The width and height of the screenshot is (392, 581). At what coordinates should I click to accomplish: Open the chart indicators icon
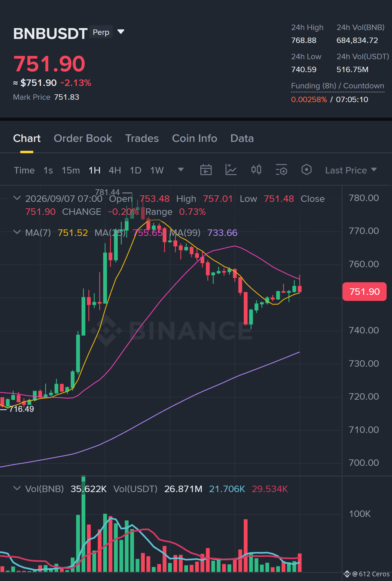(231, 170)
